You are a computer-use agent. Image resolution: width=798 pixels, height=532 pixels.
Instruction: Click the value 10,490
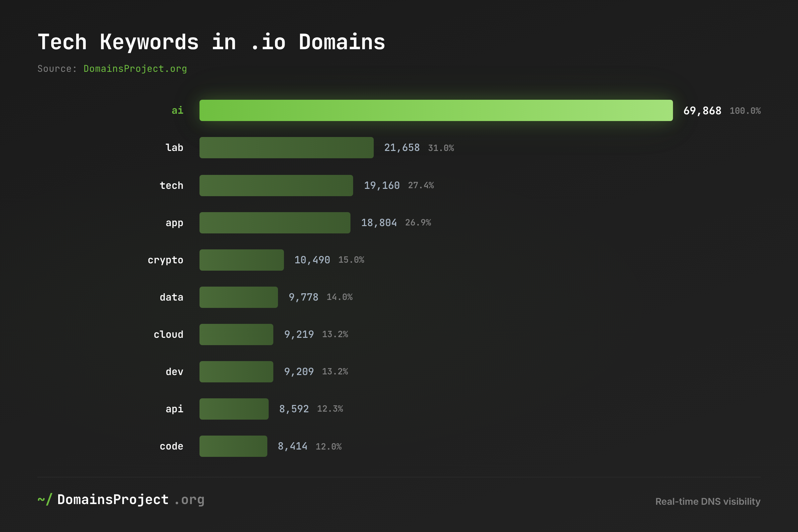point(312,260)
